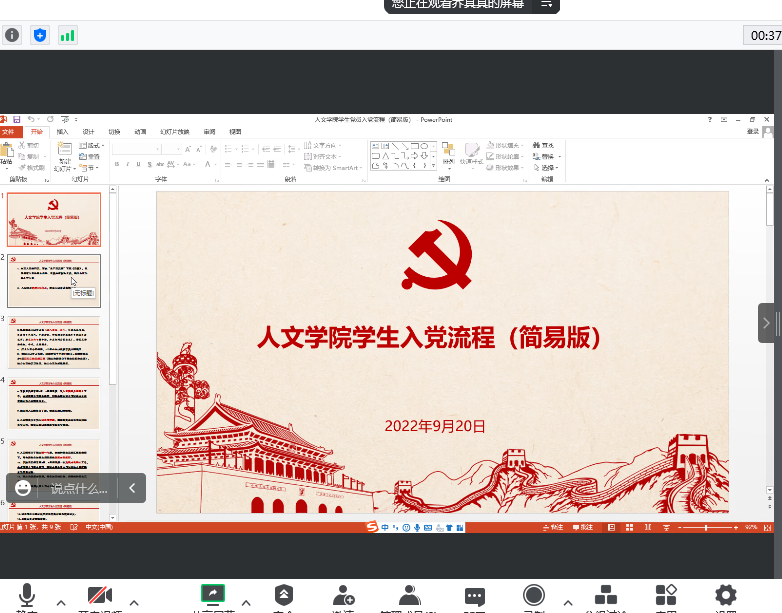Open the chat bubble icon
The width and height of the screenshot is (782, 613).
(x=475, y=596)
